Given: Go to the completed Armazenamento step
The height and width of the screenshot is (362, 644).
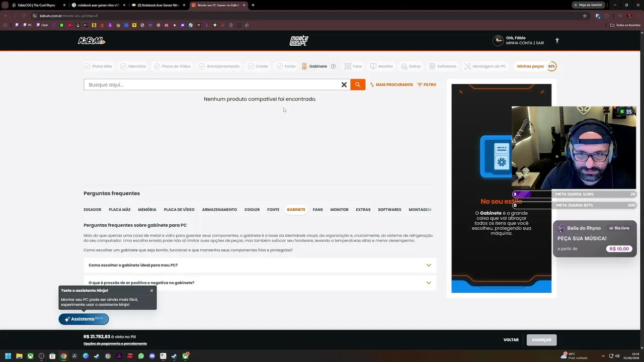Looking at the screenshot, I should click(x=219, y=66).
